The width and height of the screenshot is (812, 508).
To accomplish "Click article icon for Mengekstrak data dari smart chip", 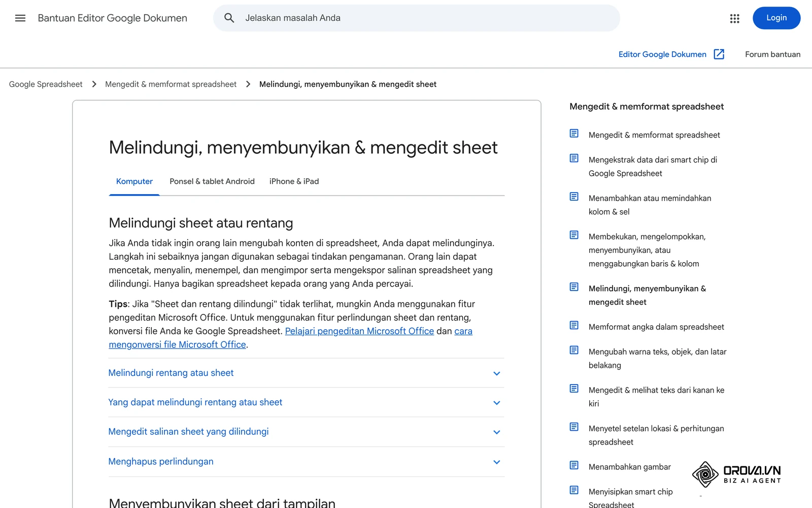I will [x=574, y=158].
